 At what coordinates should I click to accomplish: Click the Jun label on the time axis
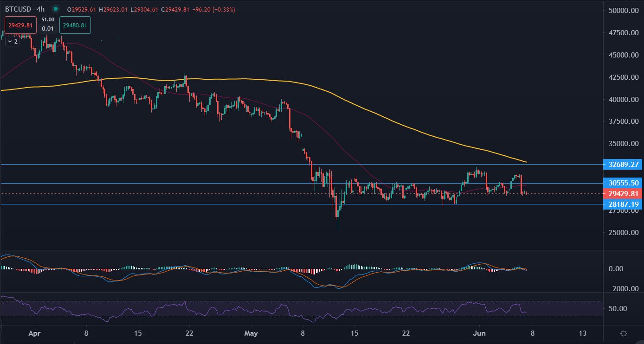(x=479, y=333)
